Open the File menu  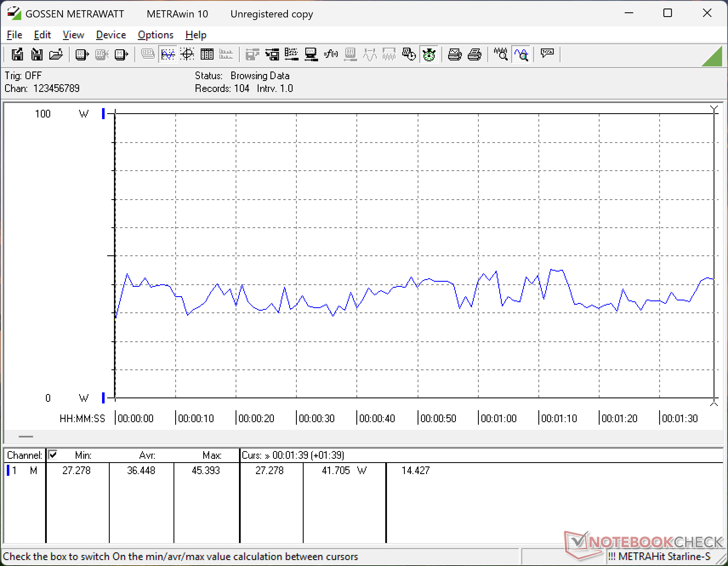coord(14,35)
